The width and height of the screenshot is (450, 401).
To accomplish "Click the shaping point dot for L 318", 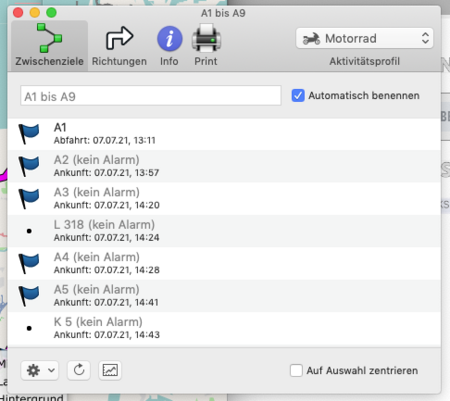I will tap(29, 231).
